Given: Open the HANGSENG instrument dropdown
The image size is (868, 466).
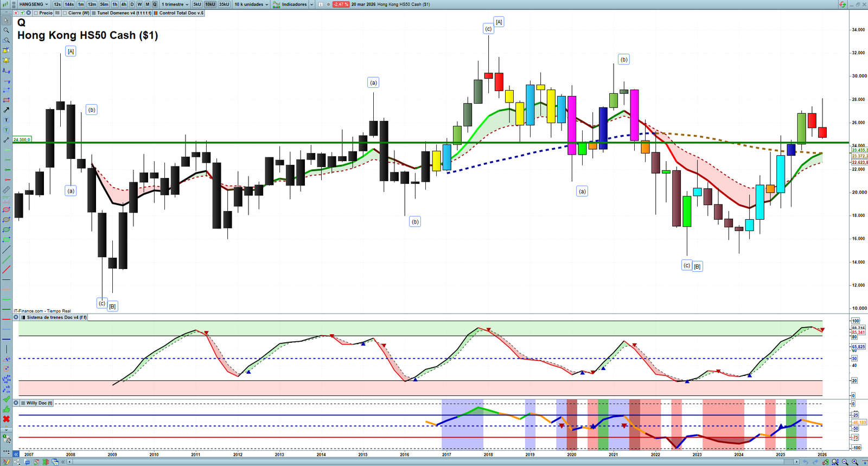Looking at the screenshot, I should point(33,4).
